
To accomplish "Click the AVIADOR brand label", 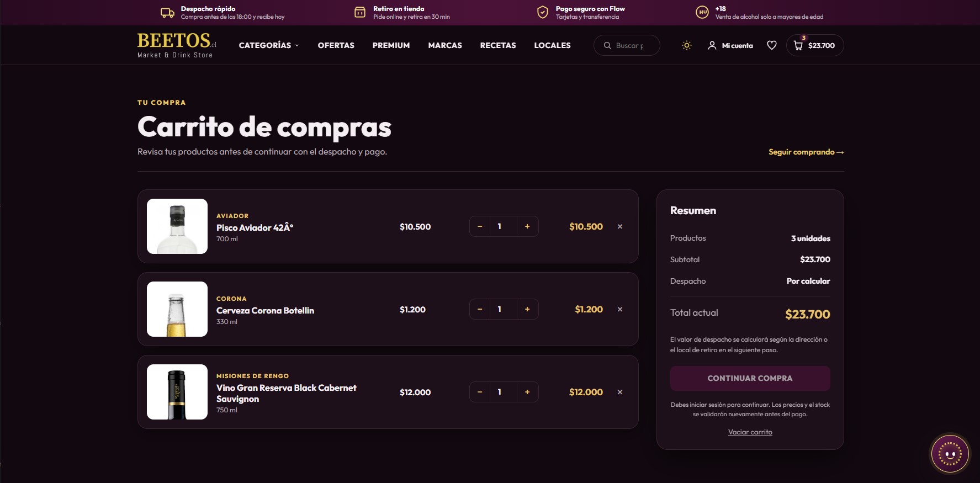I will click(232, 216).
